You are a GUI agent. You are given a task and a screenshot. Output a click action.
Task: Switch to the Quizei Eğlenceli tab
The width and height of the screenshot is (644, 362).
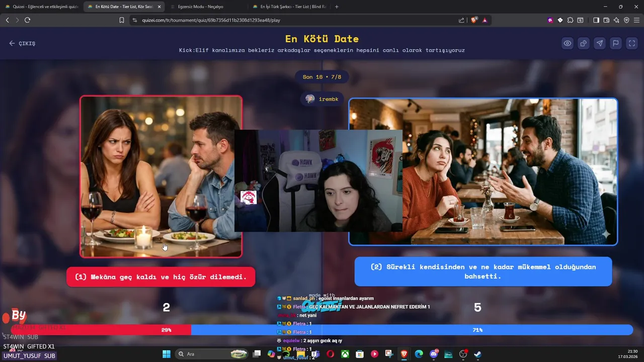(x=41, y=7)
